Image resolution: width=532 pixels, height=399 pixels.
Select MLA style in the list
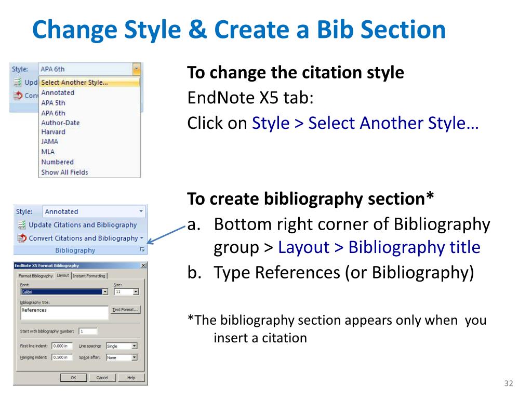click(48, 152)
